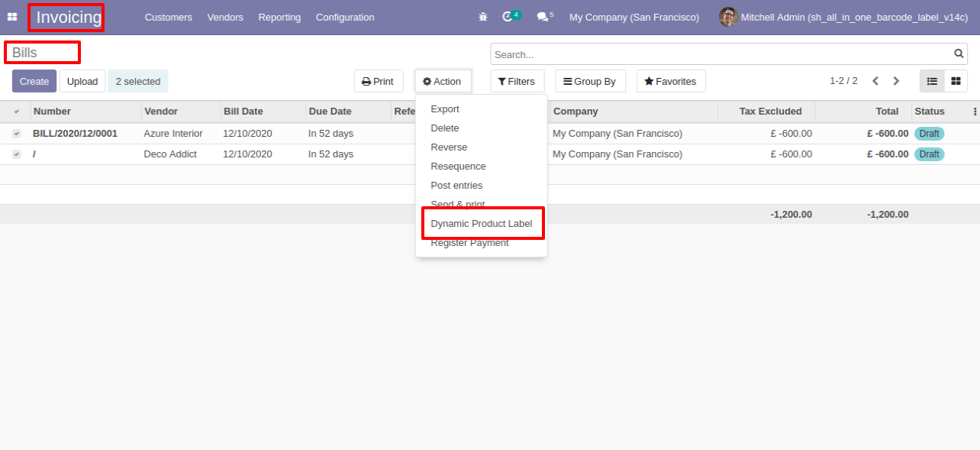Choose Dynamic Product Label from Action menu
Image resolution: width=980 pixels, height=450 pixels.
482,224
